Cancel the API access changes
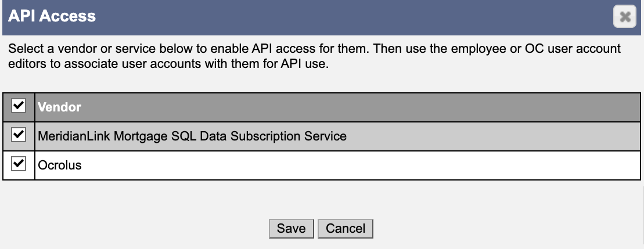The image size is (644, 249). coord(346,229)
